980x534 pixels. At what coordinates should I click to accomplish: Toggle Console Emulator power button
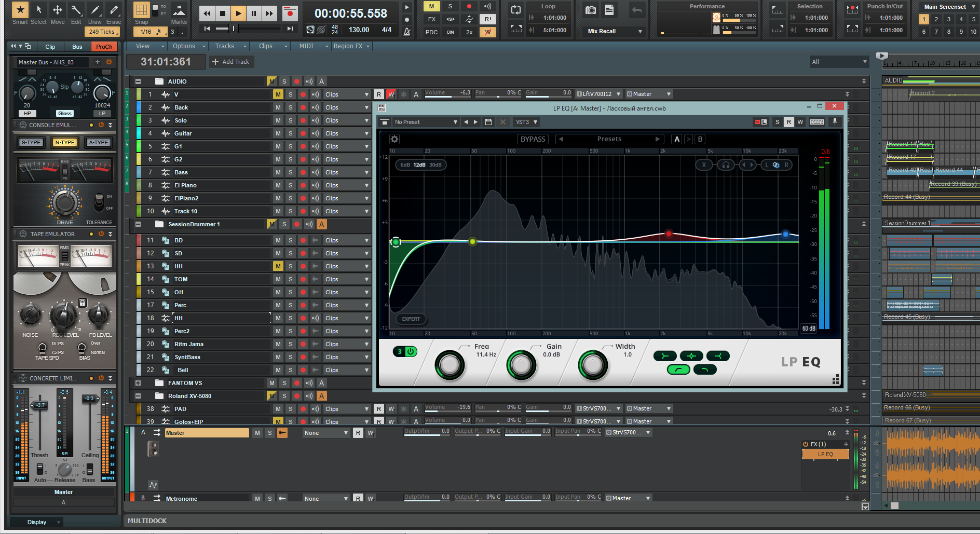tap(101, 125)
